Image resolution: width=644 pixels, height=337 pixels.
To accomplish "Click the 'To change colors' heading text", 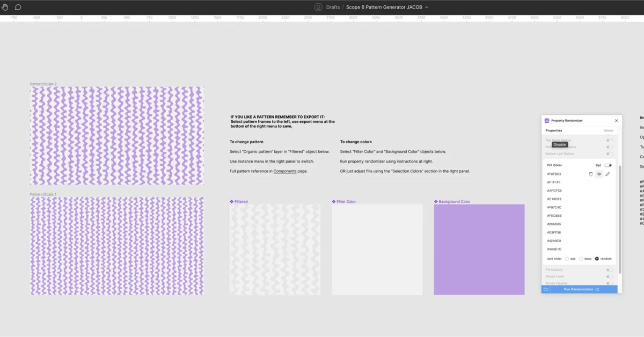I will pos(356,142).
